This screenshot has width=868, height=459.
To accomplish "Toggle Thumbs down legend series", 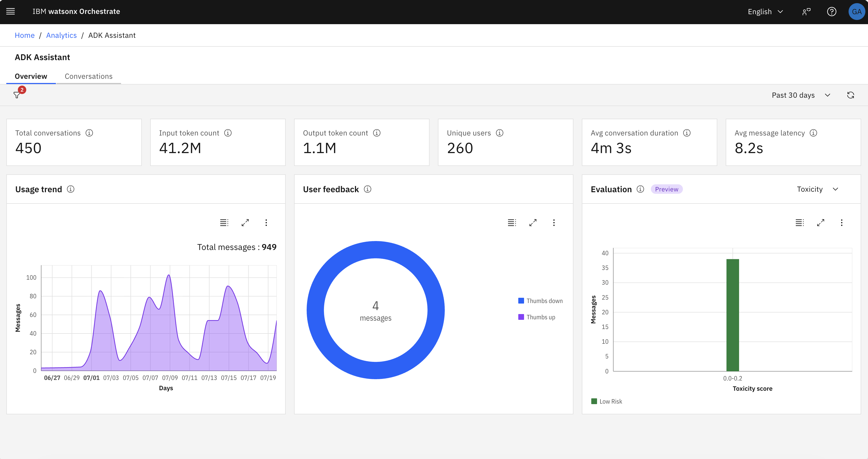I will [x=541, y=301].
